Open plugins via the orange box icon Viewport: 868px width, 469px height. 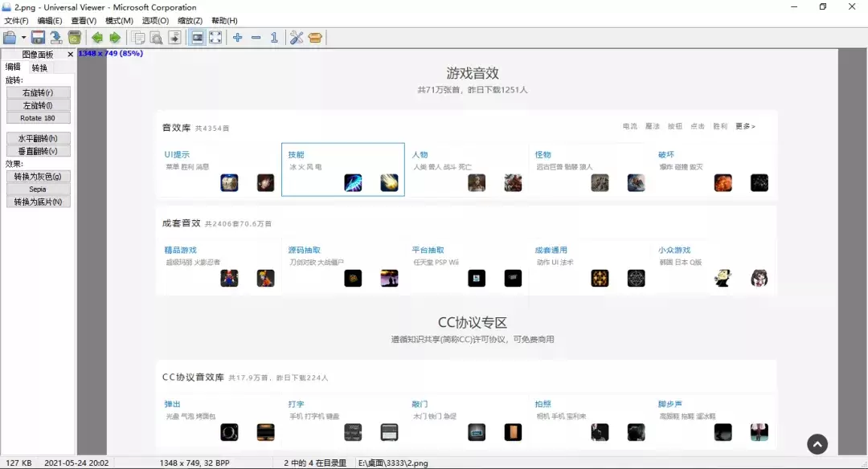pos(315,38)
